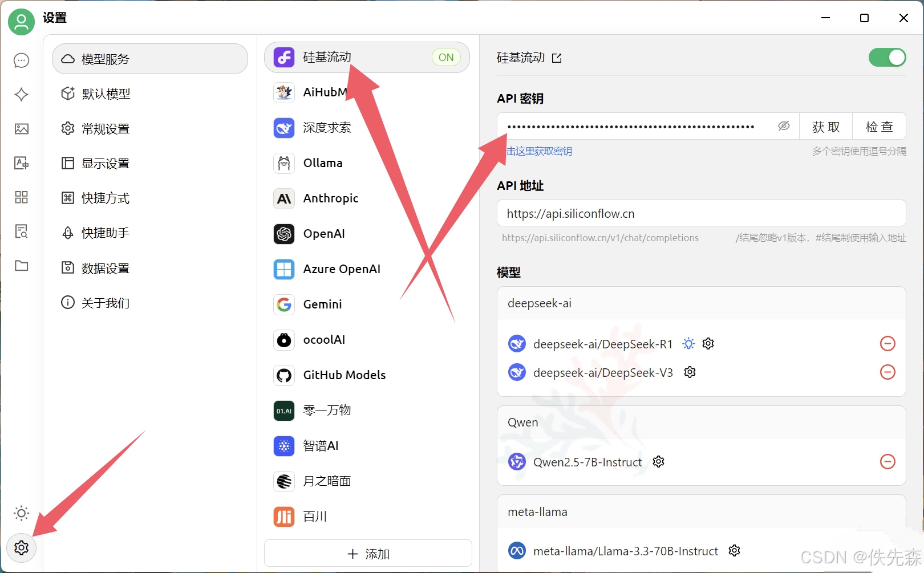
Task: Open settings gear for DeepSeek-V3 model
Action: coord(690,372)
